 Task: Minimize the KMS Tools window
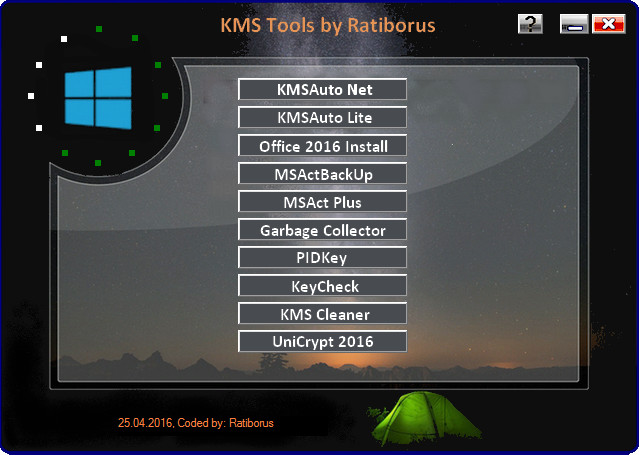tap(574, 24)
